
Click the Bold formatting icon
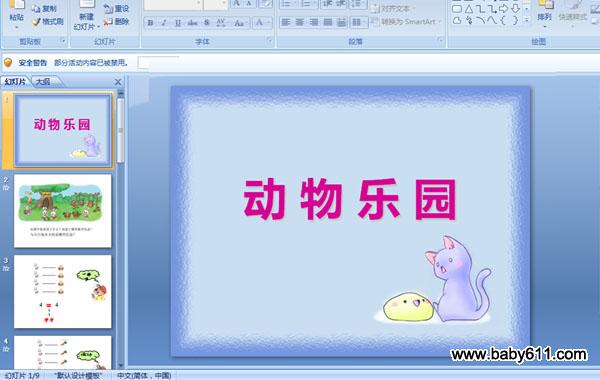(x=150, y=23)
